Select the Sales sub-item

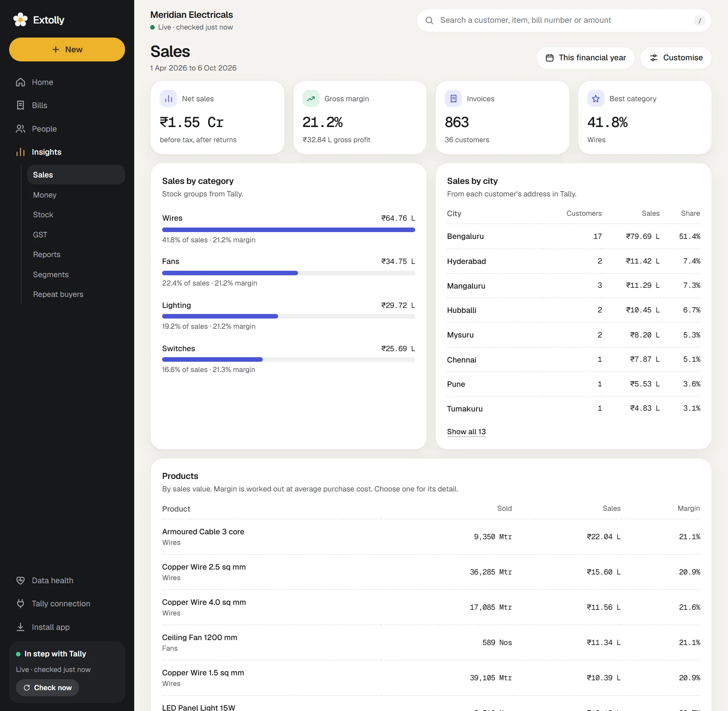[x=76, y=175]
